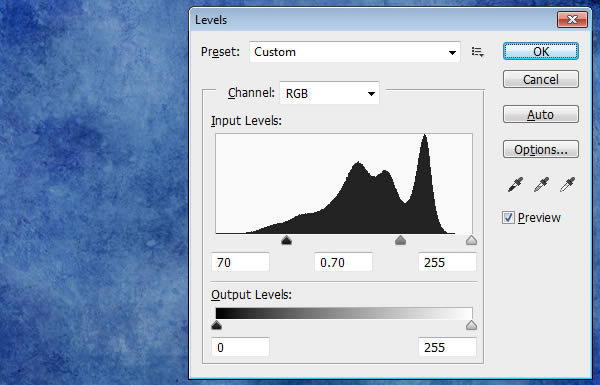Close the Levels dialog window
600x385 pixels.
[x=572, y=20]
